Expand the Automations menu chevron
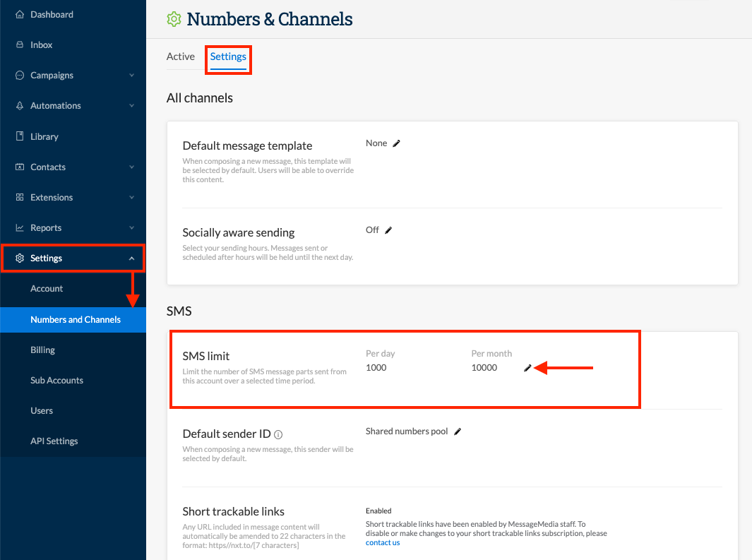 click(131, 105)
